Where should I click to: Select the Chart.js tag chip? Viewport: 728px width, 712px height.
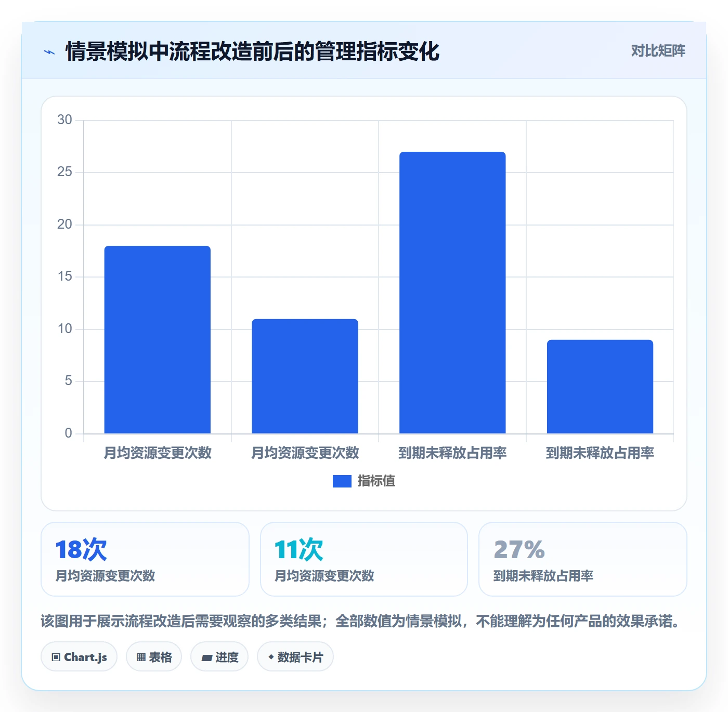(79, 657)
